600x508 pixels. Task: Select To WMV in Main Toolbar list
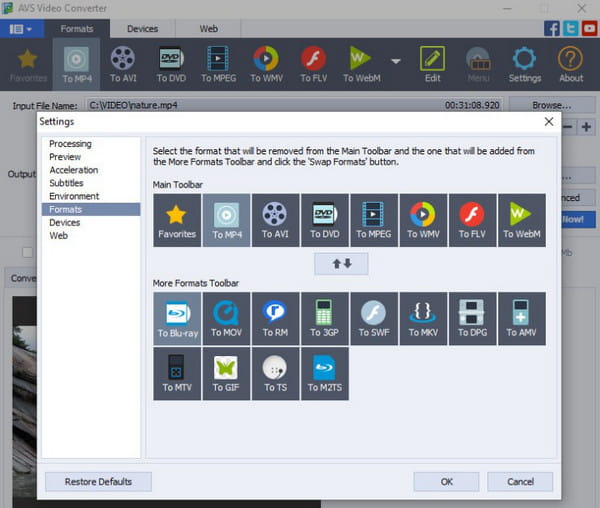423,220
